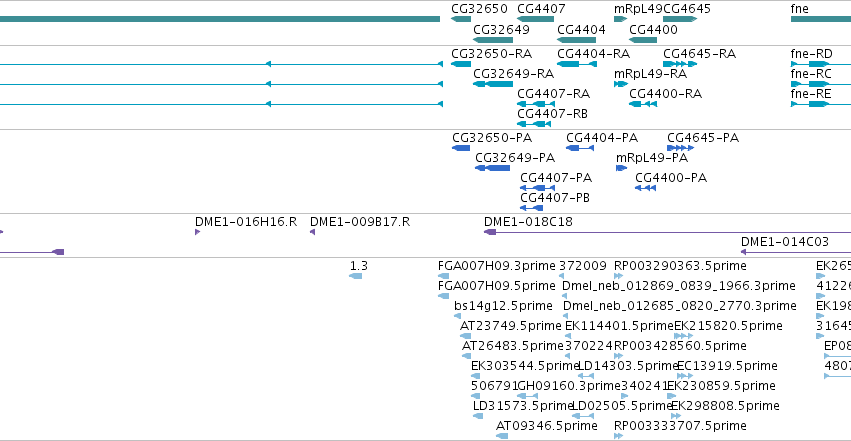This screenshot has height=441, width=851.
Task: Select label Dmel_neb_012685_0820_2770.3prime
Action: (x=679, y=306)
